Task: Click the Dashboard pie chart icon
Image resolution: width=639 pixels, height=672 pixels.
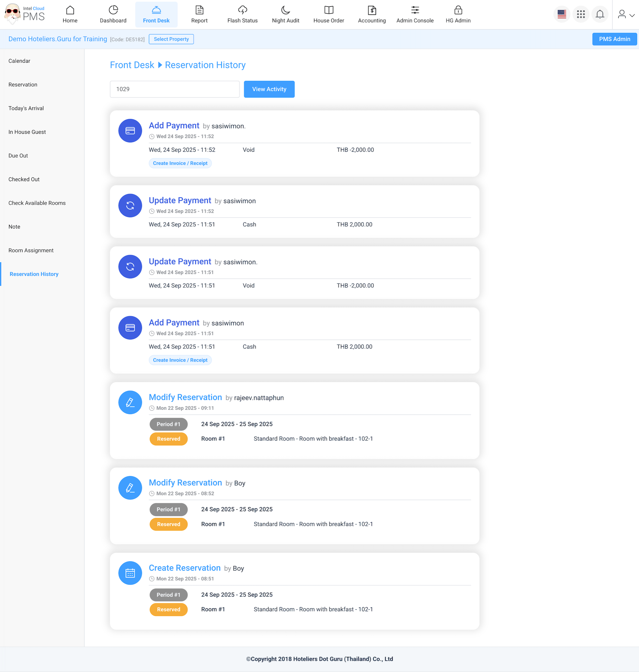Action: click(x=113, y=10)
